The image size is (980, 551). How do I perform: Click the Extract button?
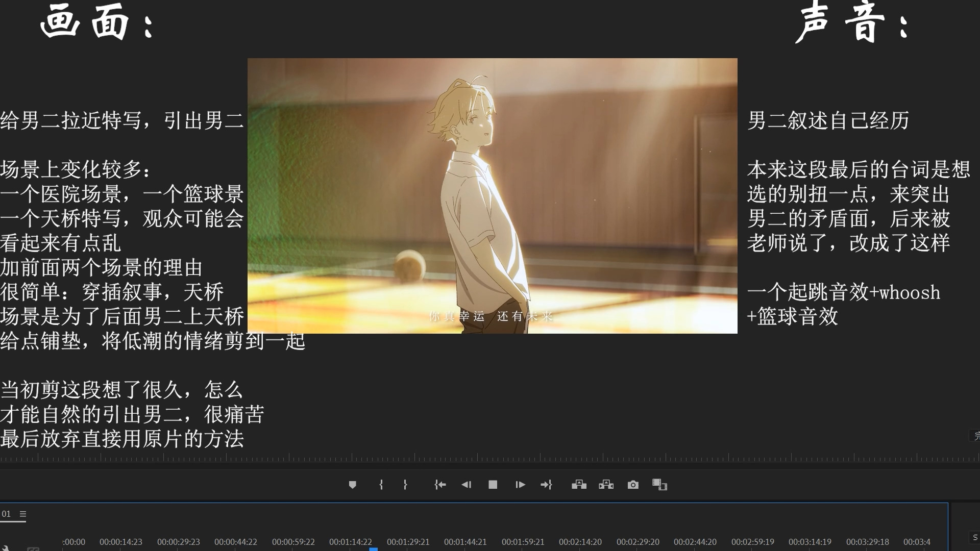pyautogui.click(x=606, y=485)
